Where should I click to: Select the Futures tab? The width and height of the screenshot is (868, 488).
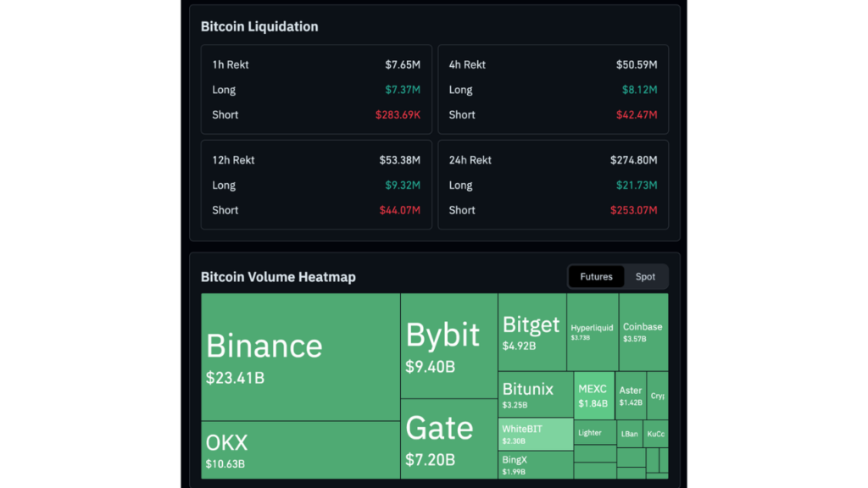[596, 276]
